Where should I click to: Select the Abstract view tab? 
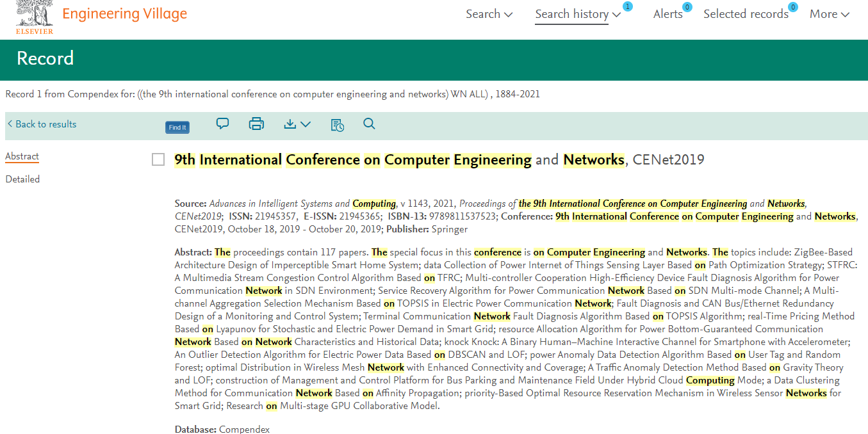[22, 156]
